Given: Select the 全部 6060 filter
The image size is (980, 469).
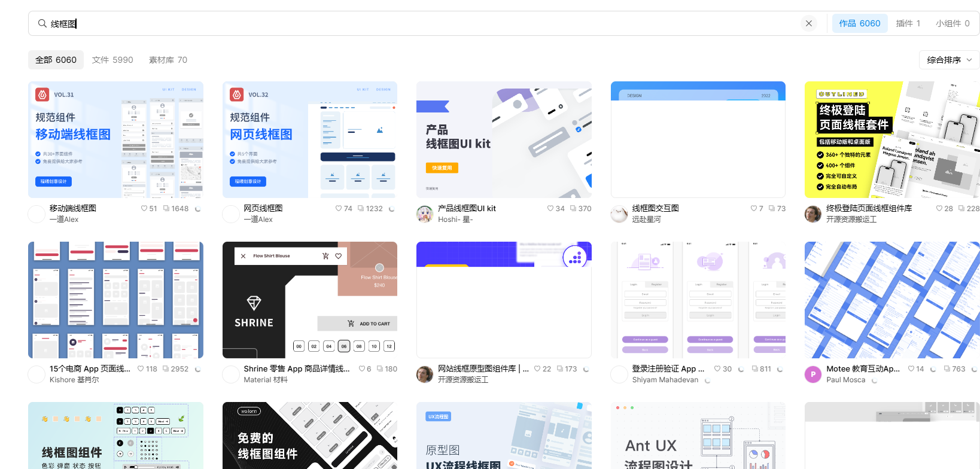Looking at the screenshot, I should click(56, 60).
